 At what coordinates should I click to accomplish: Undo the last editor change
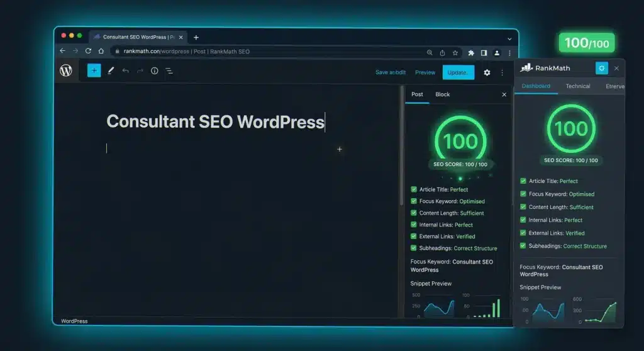tap(125, 70)
